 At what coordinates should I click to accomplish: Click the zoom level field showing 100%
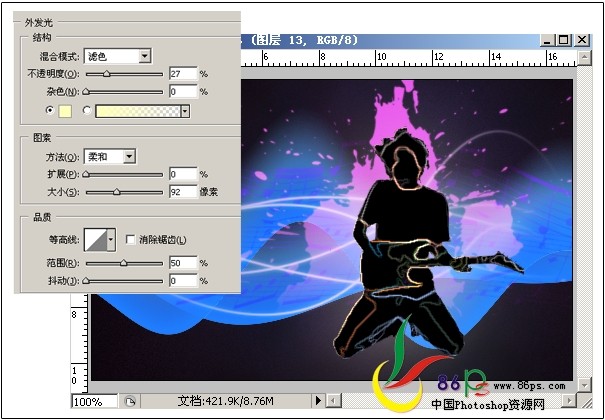[95, 401]
